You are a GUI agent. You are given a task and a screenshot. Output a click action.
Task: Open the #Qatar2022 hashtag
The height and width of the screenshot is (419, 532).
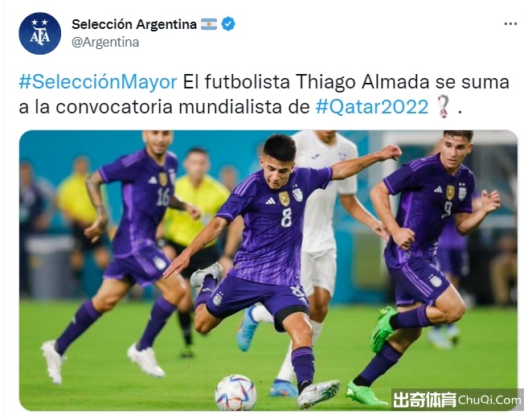coord(372,107)
